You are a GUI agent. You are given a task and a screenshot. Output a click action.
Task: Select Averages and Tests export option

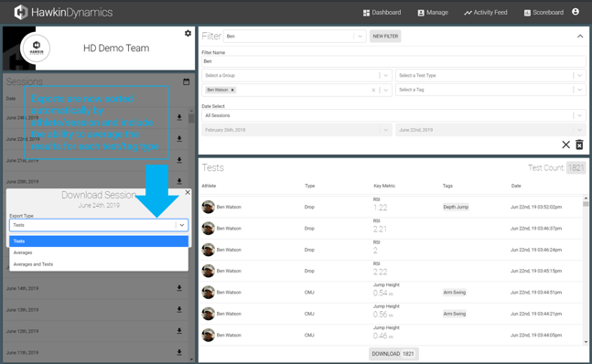(99, 264)
